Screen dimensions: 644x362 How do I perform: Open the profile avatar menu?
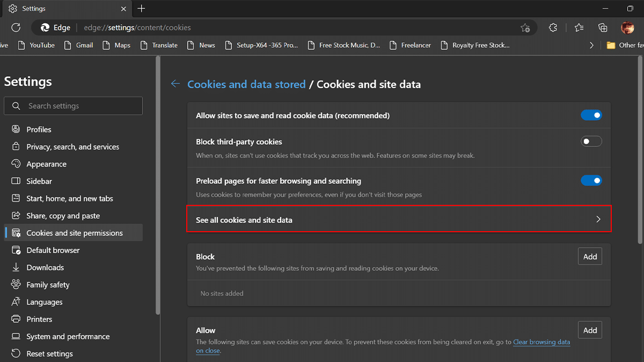click(627, 27)
